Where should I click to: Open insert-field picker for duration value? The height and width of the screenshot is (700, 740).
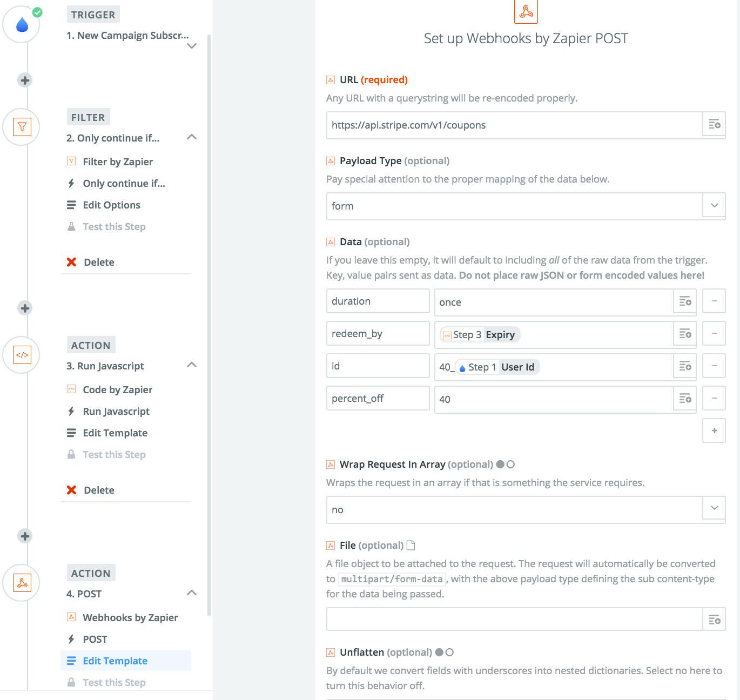pos(685,301)
